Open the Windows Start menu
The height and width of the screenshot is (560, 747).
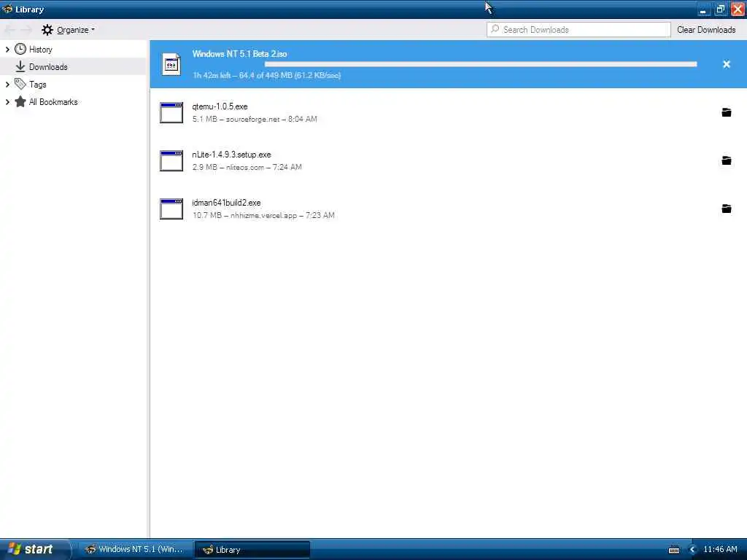(x=34, y=549)
